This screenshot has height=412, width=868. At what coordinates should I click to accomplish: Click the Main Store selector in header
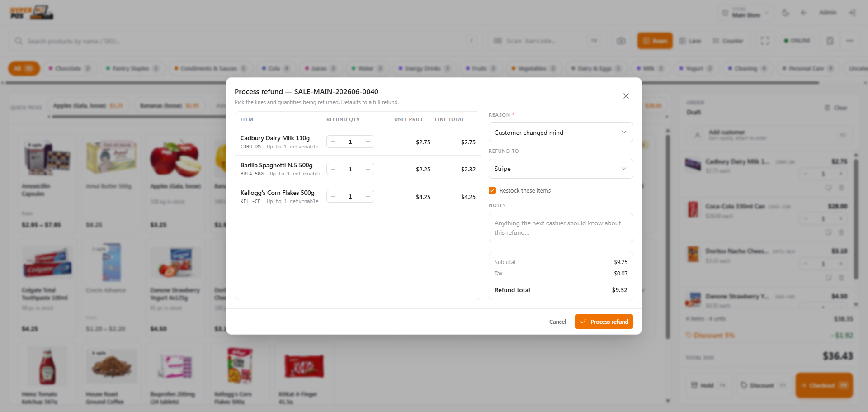tap(745, 13)
